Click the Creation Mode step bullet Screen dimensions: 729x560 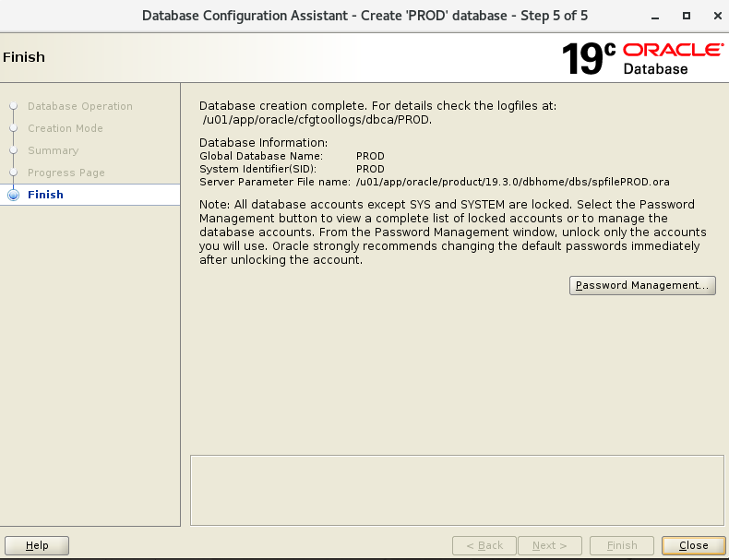(x=14, y=128)
